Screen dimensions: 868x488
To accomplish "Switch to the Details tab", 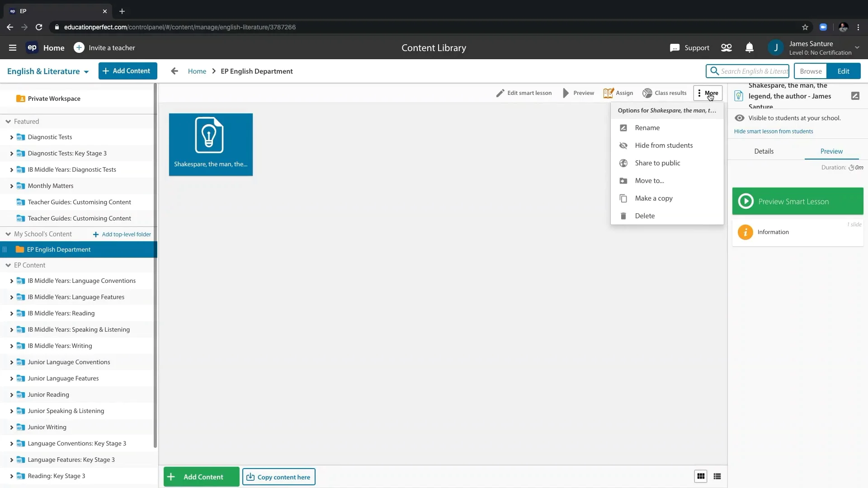I will [764, 151].
